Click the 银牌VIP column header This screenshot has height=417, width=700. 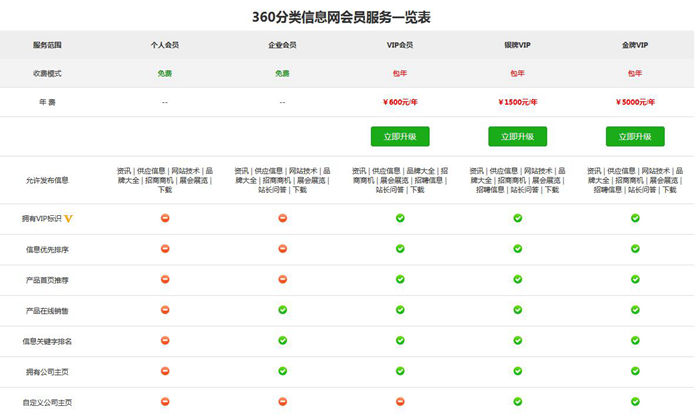(x=517, y=45)
